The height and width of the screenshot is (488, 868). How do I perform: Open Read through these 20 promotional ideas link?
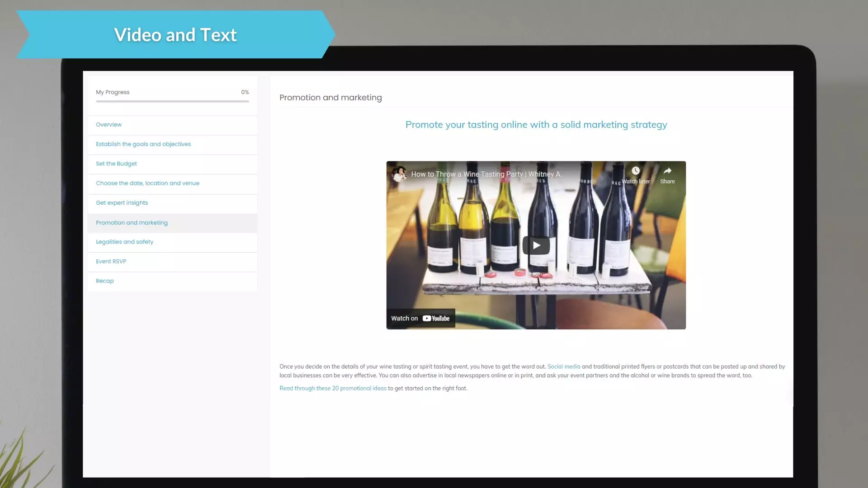pos(333,388)
